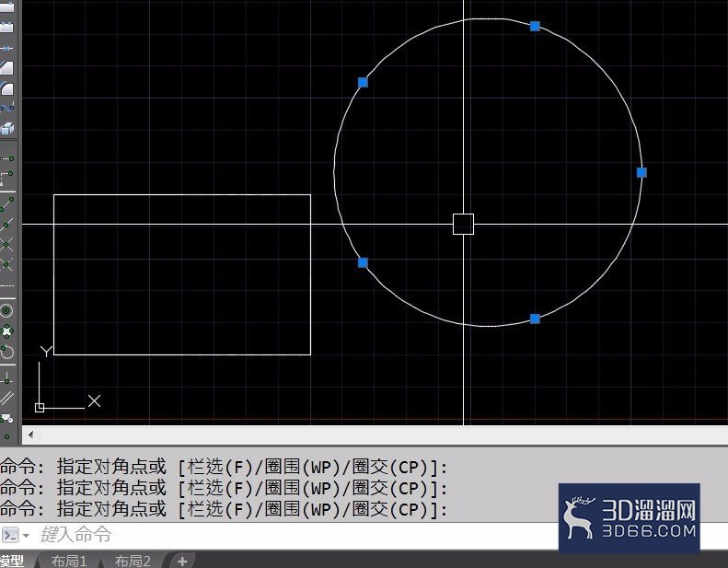728x568 pixels.
Task: Click the Blend Curves spline icon
Action: (x=6, y=109)
